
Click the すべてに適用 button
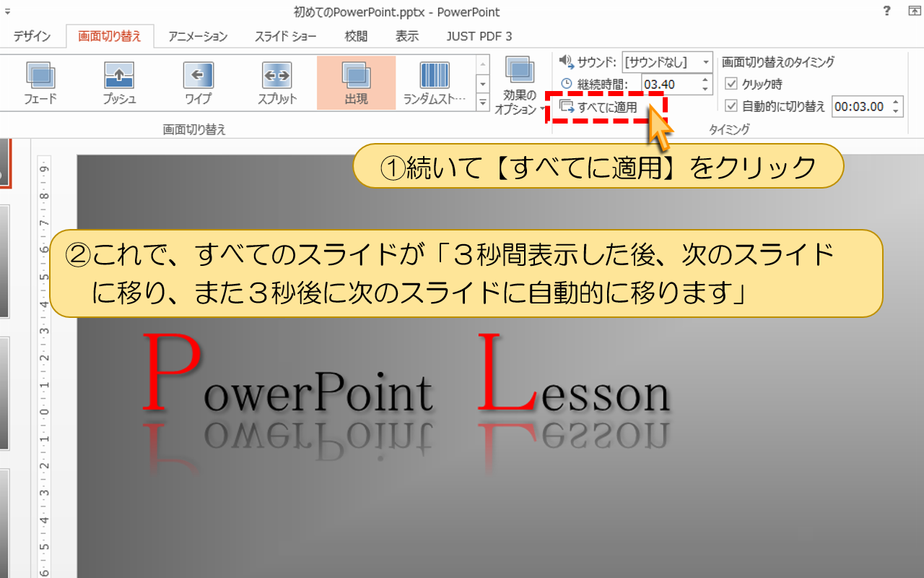point(599,108)
